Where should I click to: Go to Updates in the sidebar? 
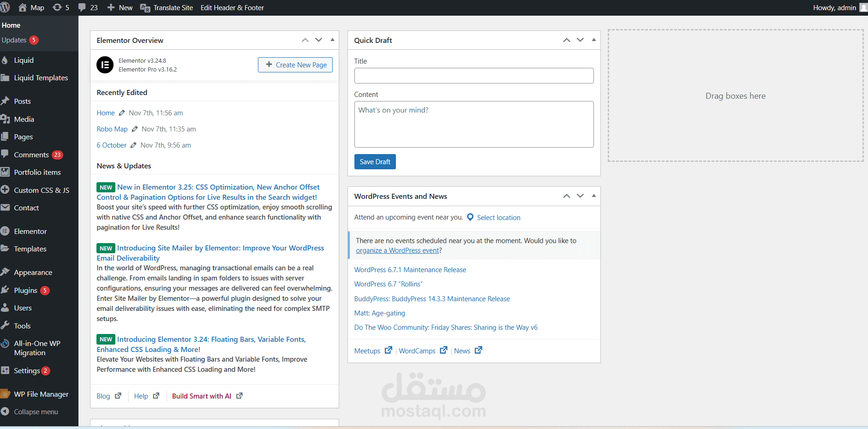pos(20,40)
